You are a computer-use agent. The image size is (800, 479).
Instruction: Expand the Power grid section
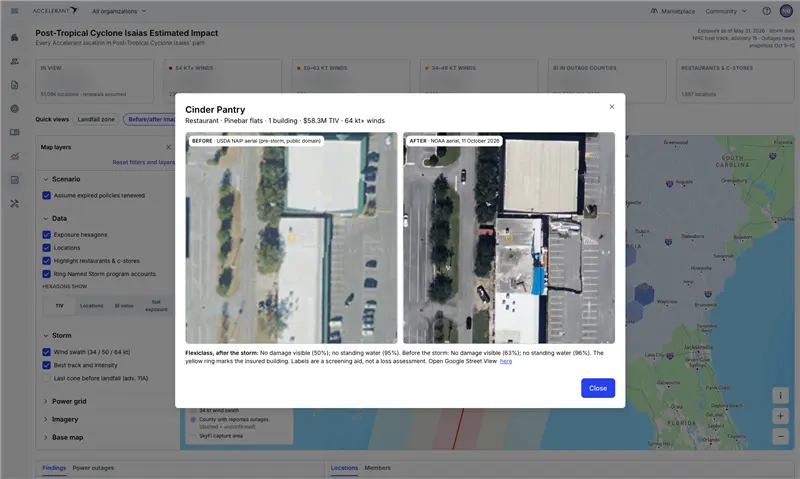click(x=64, y=401)
